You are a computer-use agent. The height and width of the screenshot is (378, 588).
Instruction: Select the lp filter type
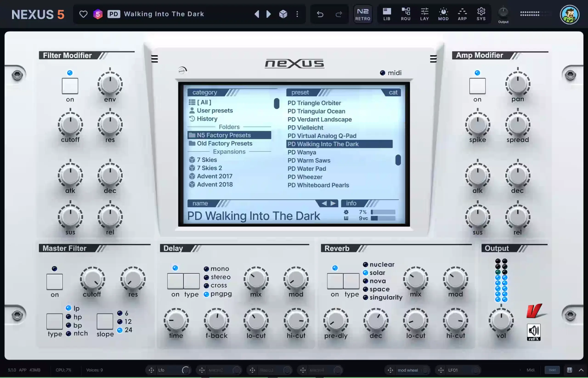69,308
